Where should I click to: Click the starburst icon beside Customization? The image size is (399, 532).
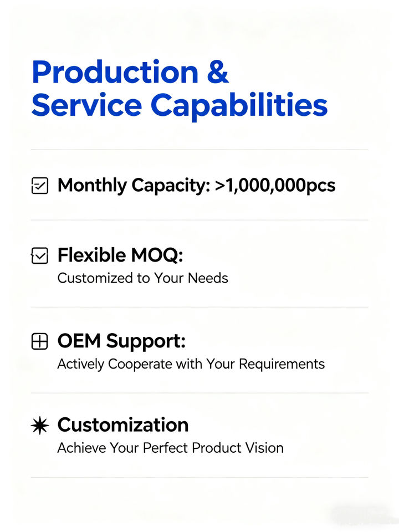(x=39, y=426)
